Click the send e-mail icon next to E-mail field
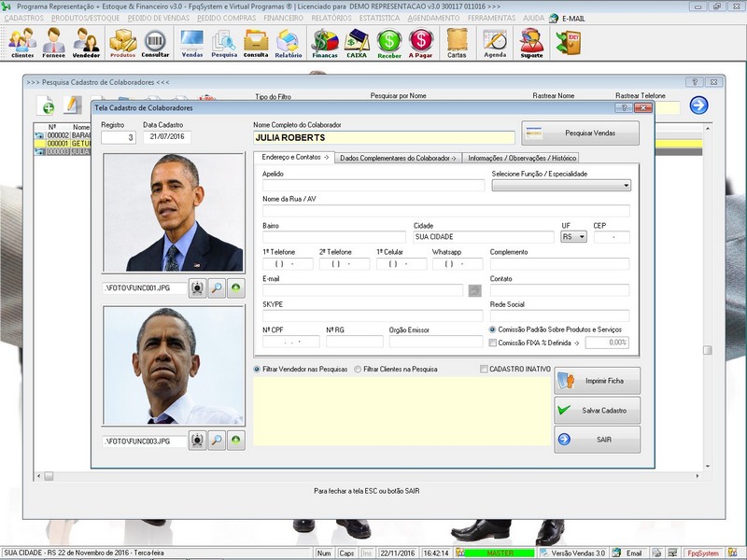This screenshot has width=747, height=560. (x=474, y=290)
